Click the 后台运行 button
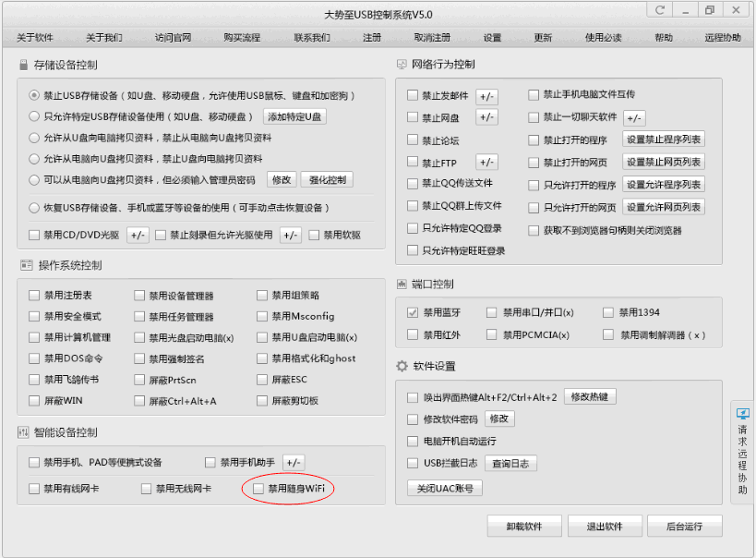Image resolution: width=756 pixels, height=558 pixels. [685, 527]
